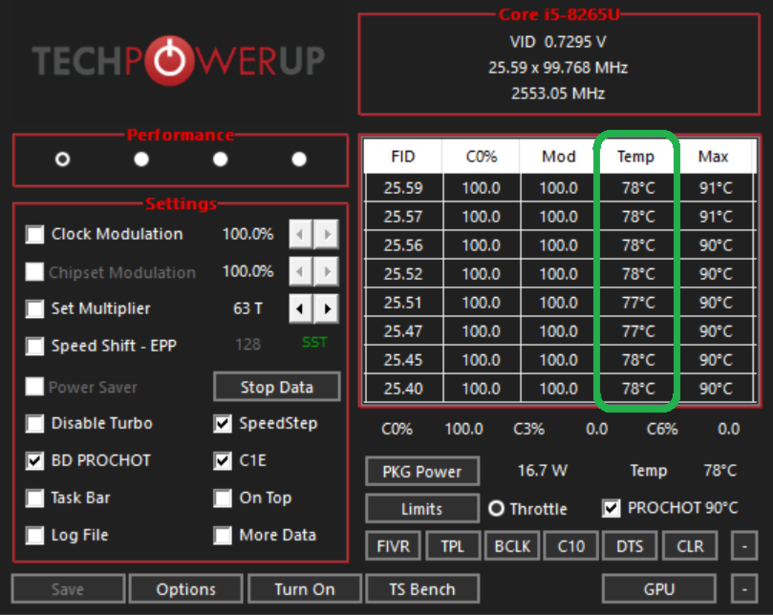Click the VID 0.7295 V reading

(558, 42)
